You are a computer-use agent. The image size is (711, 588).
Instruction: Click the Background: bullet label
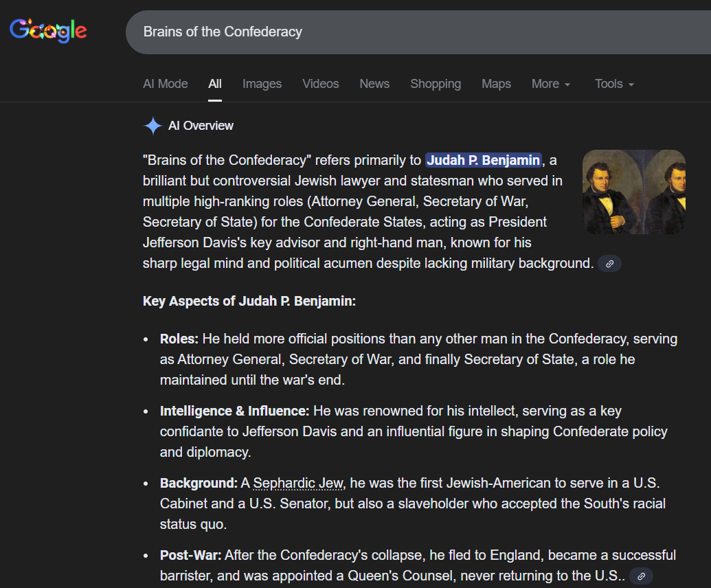coord(199,483)
